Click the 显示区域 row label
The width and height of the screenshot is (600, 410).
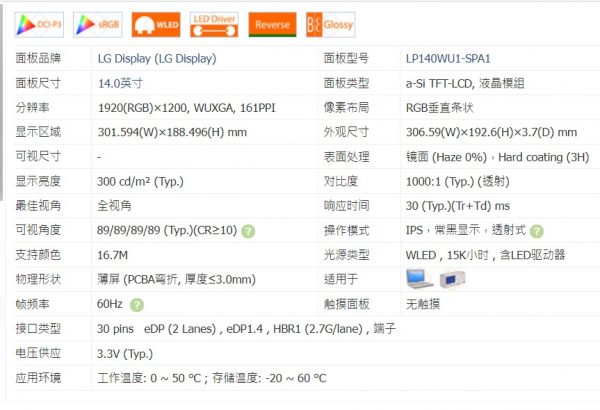point(38,132)
